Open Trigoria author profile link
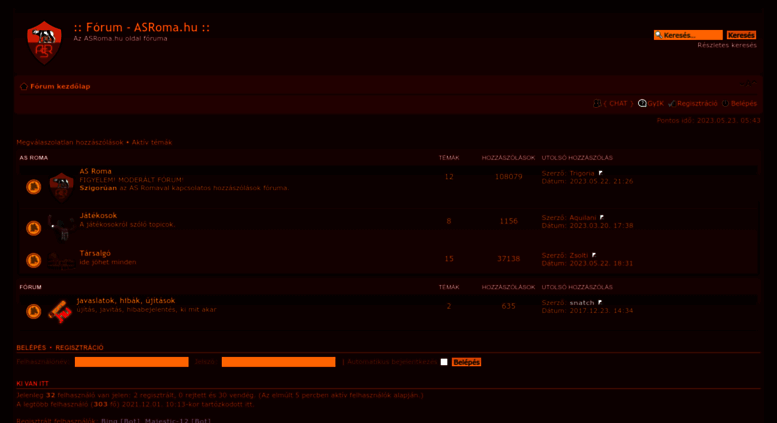 pos(582,173)
